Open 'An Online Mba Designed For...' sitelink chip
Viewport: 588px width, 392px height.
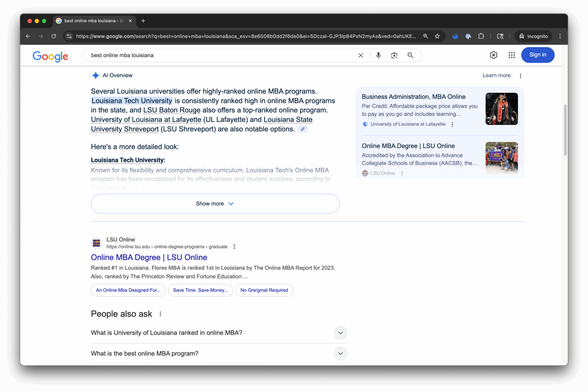[x=128, y=290]
